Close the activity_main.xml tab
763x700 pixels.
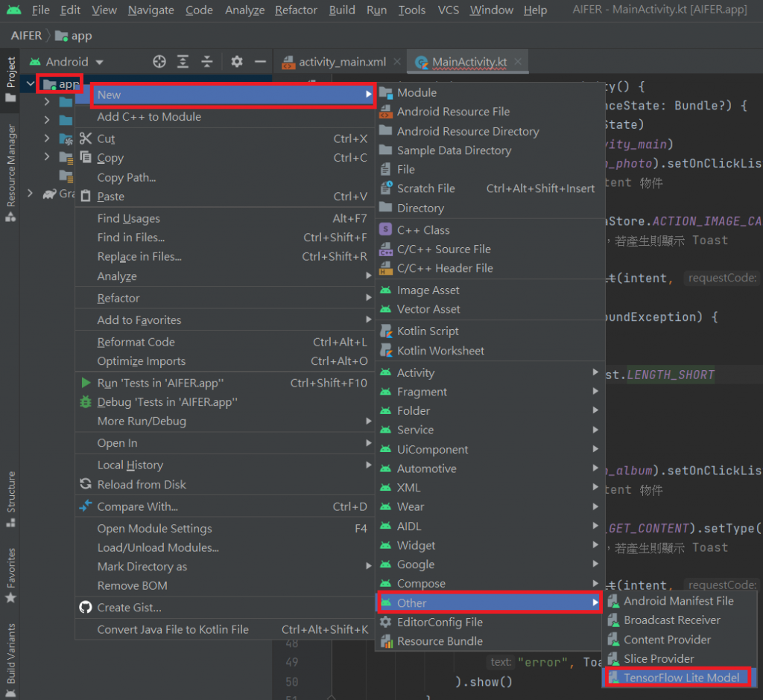pos(398,62)
